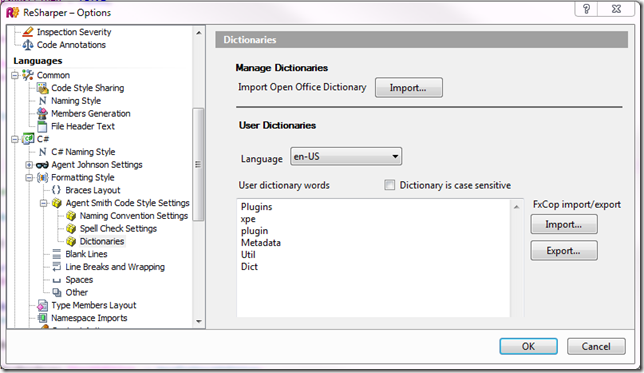Screen dimensions: 644x373
Task: Select Namespace Imports in the tree
Action: pyautogui.click(x=89, y=318)
